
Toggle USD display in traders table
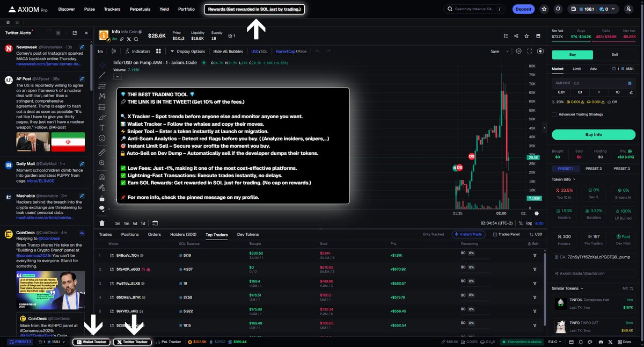click(535, 234)
